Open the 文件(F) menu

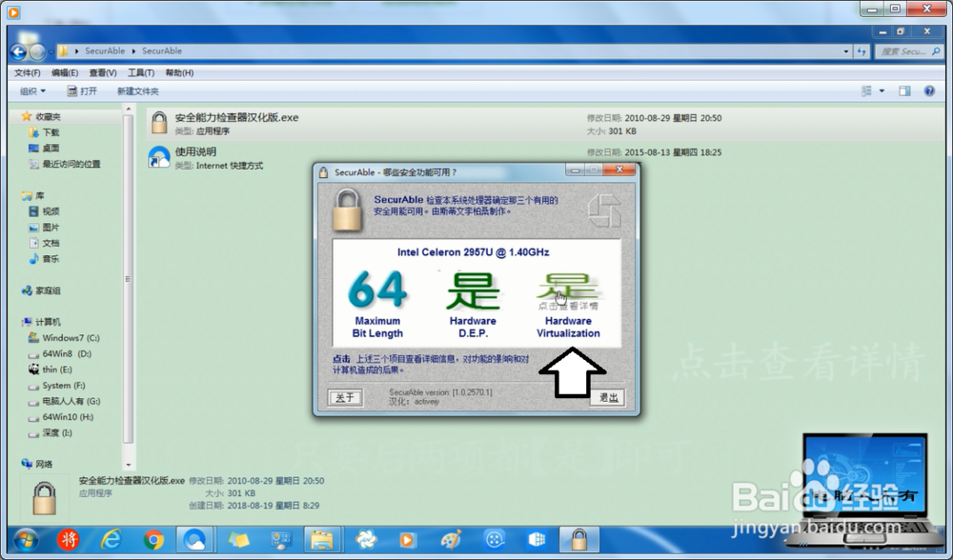pyautogui.click(x=28, y=73)
